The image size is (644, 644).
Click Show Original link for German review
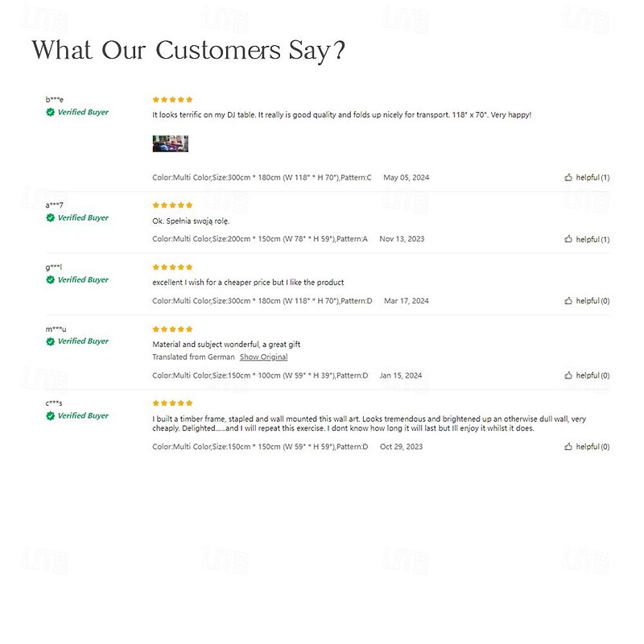[x=263, y=357]
